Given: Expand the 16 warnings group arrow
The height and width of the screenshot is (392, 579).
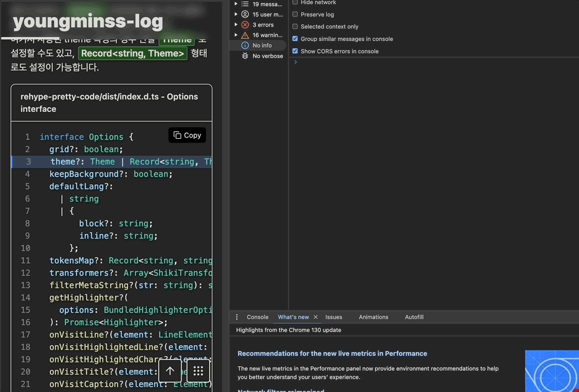Looking at the screenshot, I should pos(236,35).
